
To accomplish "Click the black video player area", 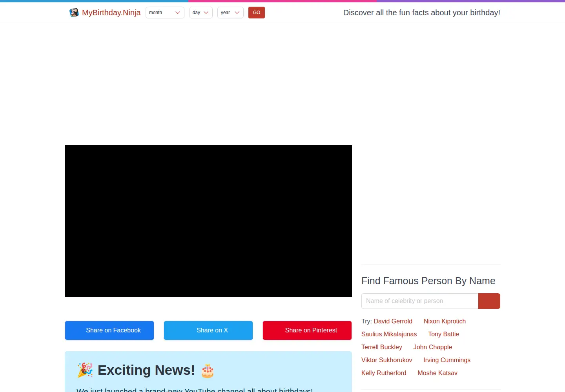I will coord(208,221).
